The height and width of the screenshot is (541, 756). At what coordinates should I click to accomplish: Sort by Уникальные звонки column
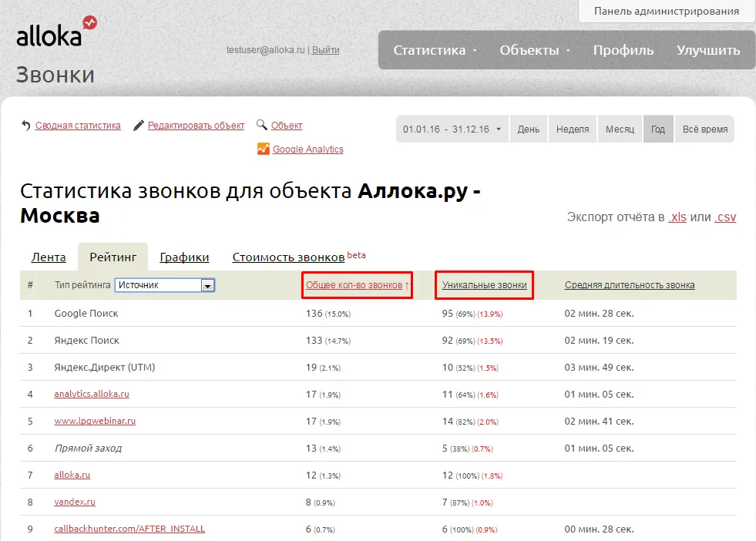485,285
